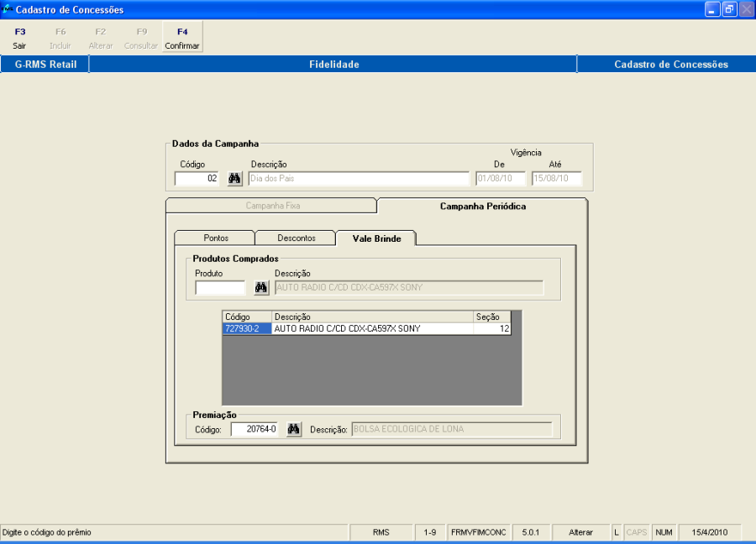The width and height of the screenshot is (756, 544).
Task: Click the app icon in title bar
Action: [x=7, y=9]
